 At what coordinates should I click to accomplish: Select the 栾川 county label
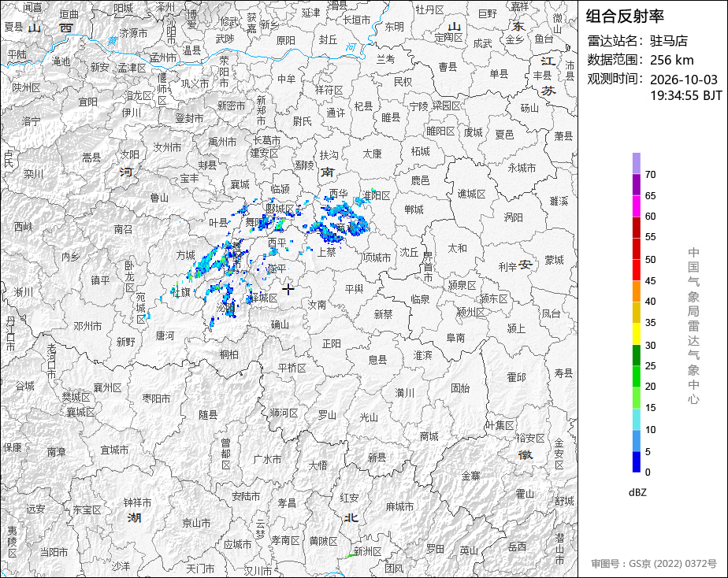(x=33, y=174)
